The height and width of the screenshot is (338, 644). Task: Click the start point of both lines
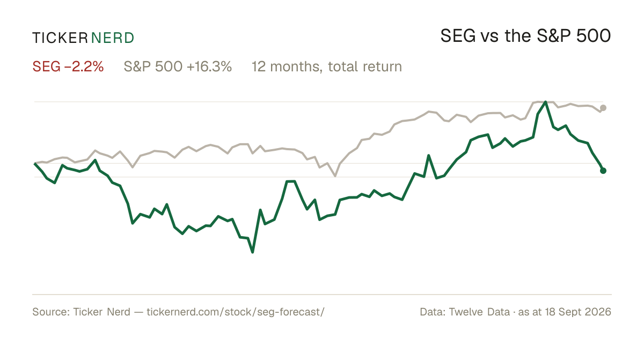pyautogui.click(x=35, y=163)
